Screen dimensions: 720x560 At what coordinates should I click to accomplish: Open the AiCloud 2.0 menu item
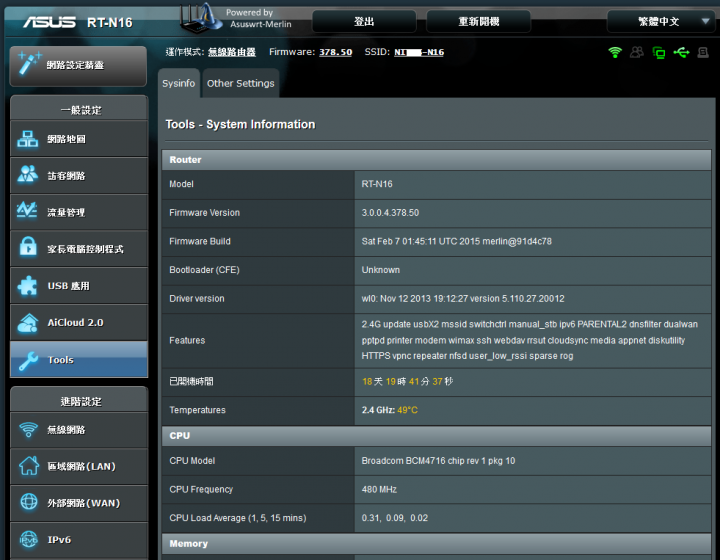[x=79, y=322]
